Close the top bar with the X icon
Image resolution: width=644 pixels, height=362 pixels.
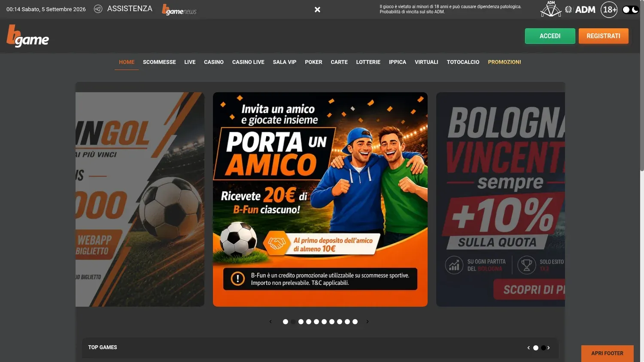click(317, 9)
